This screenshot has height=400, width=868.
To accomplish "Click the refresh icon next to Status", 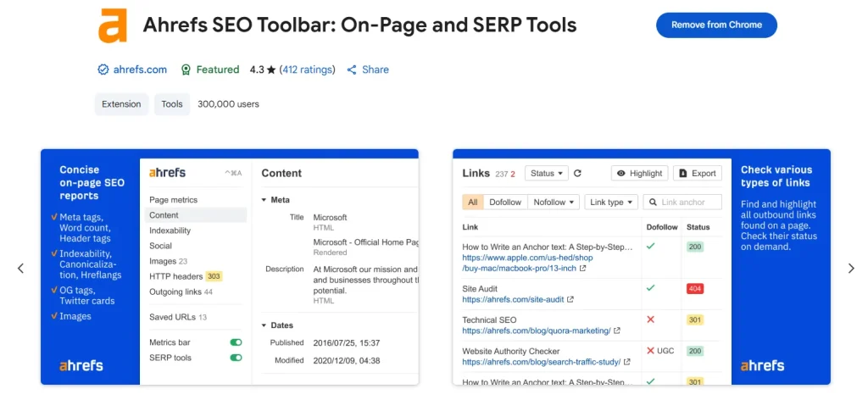I will pyautogui.click(x=578, y=173).
